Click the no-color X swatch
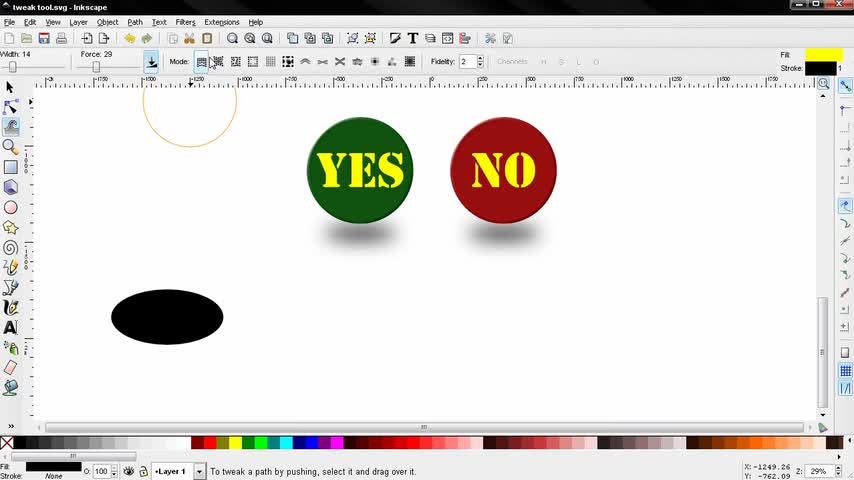The image size is (854, 480). pos(7,442)
